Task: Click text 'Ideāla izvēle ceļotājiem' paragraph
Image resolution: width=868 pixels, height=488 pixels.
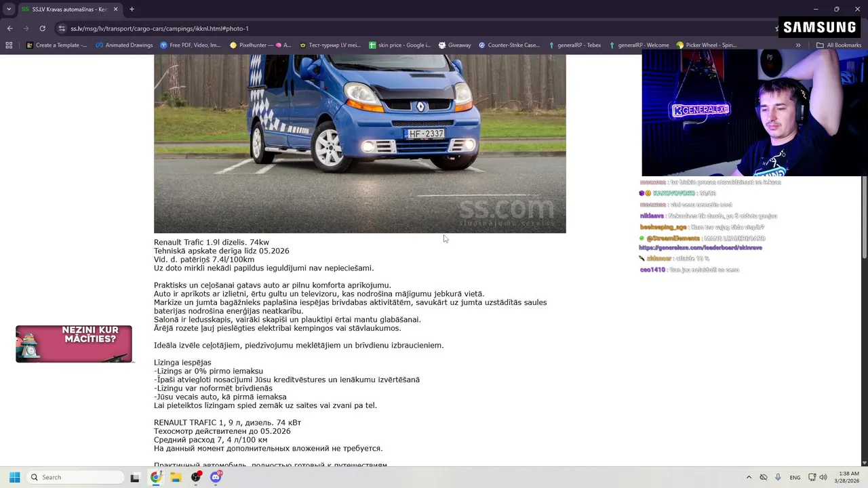Action: [299, 345]
